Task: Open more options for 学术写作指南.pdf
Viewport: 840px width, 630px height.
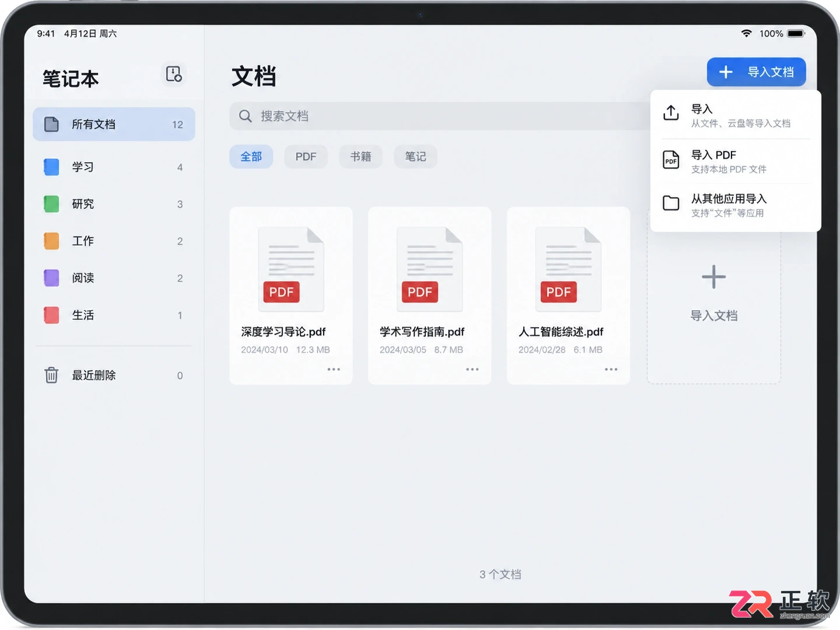Action: click(473, 369)
